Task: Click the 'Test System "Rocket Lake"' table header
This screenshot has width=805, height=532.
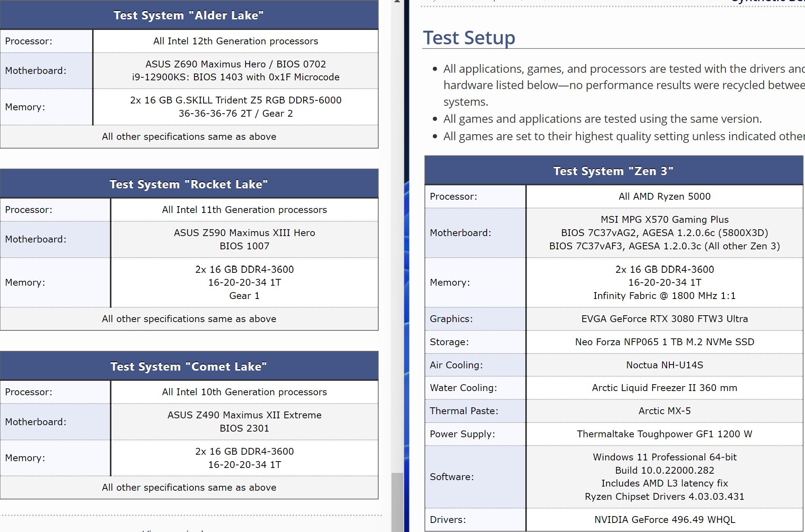Action: coord(189,184)
